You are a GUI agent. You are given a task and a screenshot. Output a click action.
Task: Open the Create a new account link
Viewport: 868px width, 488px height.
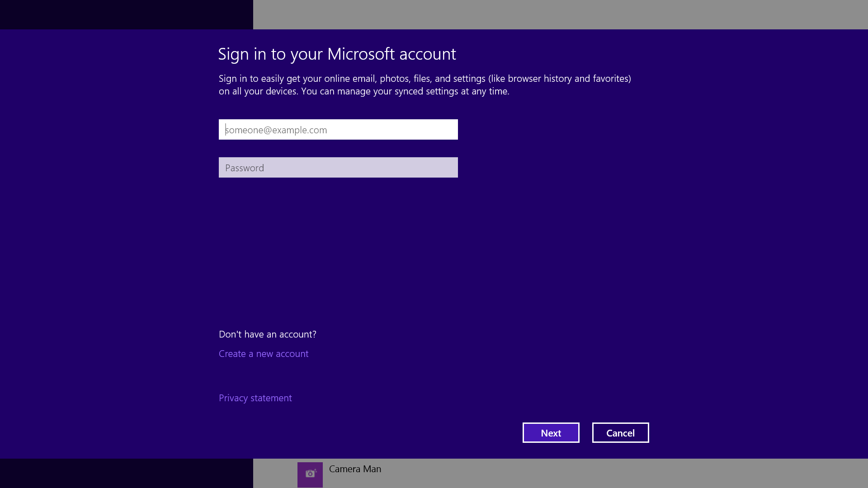coord(264,354)
